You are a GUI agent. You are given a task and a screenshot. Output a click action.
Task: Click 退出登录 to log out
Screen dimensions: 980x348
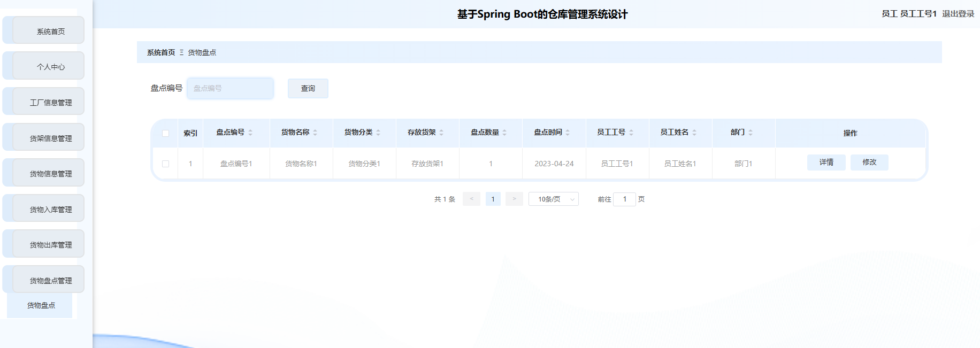958,14
